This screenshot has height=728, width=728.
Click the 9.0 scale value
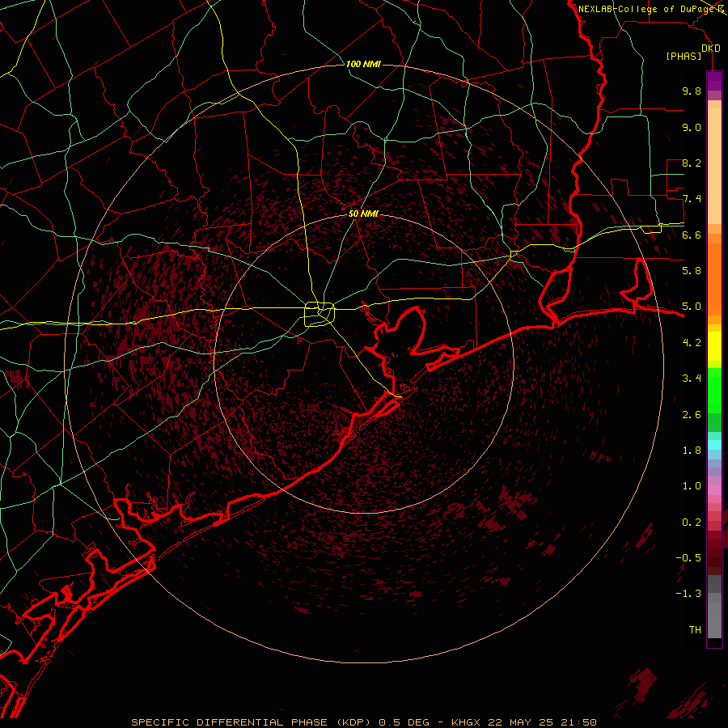pos(692,127)
